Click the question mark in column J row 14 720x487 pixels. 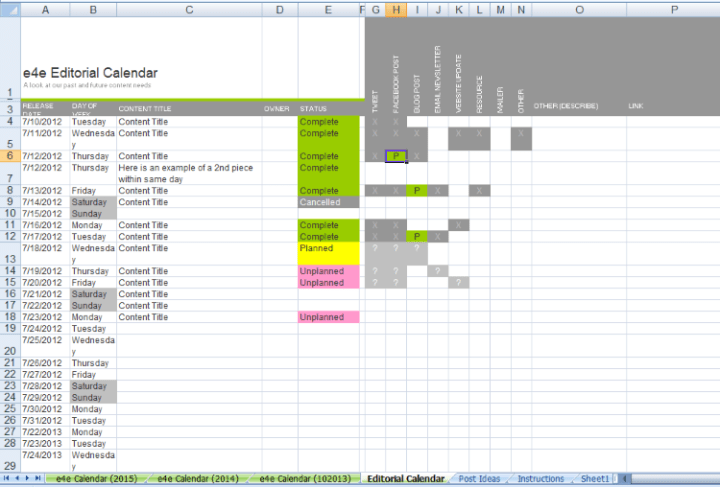click(438, 271)
